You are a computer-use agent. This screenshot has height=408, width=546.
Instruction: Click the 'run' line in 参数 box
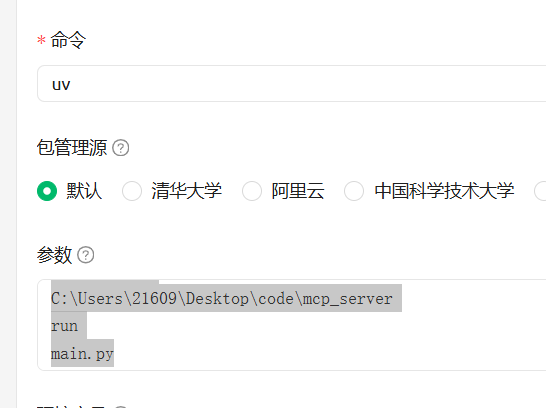pyautogui.click(x=64, y=326)
